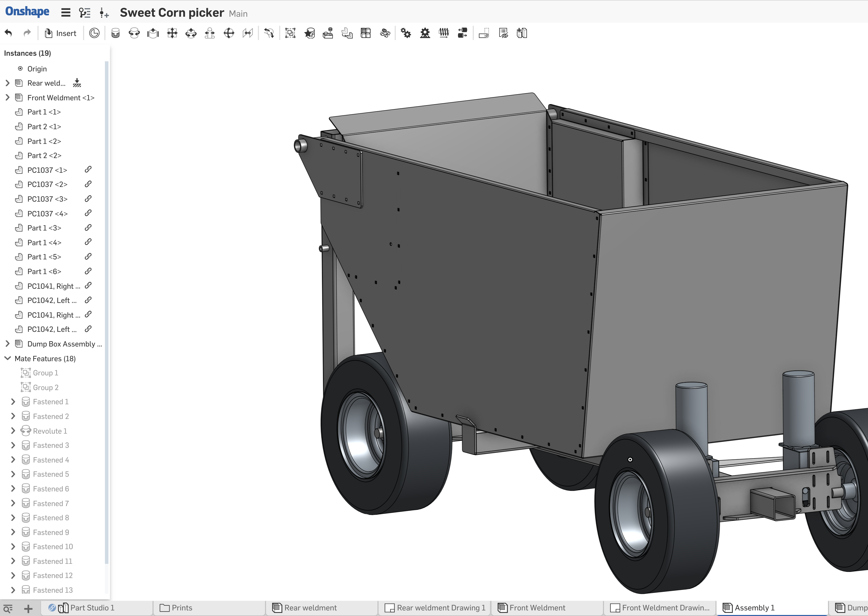The width and height of the screenshot is (868, 616).
Task: Select the Slider mate tool
Action: click(x=153, y=33)
